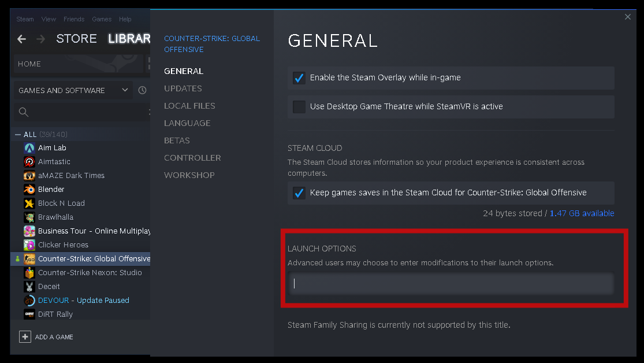The image size is (644, 363).
Task: Click the Deceit rabbit icon
Action: tap(29, 287)
